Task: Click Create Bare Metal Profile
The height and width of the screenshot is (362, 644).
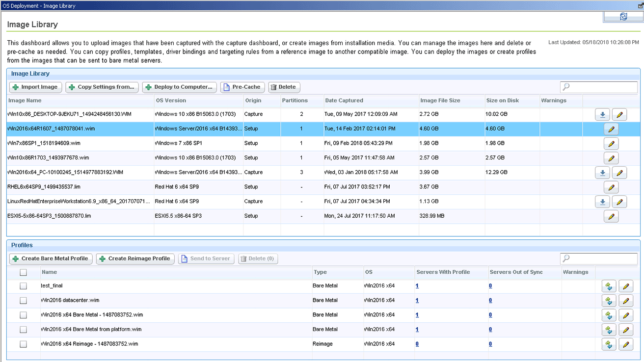Action: (51, 259)
